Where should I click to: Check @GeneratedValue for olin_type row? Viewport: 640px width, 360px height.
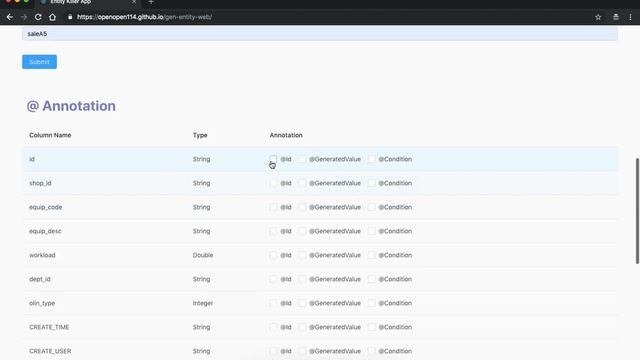302,303
